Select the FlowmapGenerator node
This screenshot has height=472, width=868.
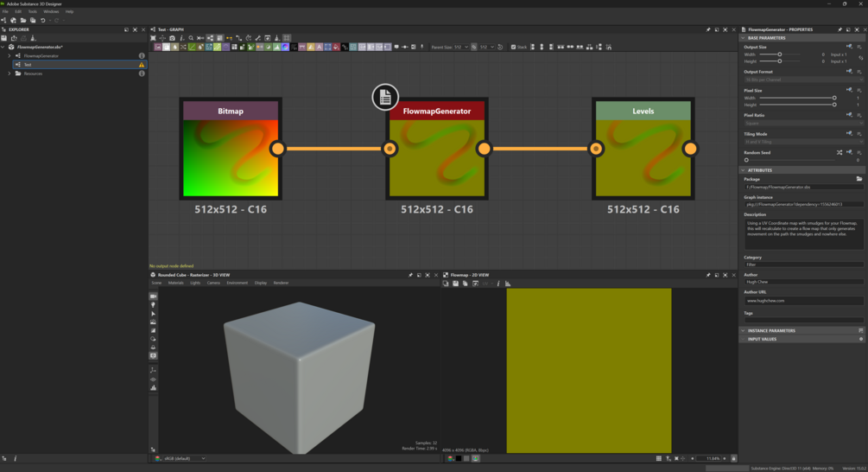coord(437,149)
